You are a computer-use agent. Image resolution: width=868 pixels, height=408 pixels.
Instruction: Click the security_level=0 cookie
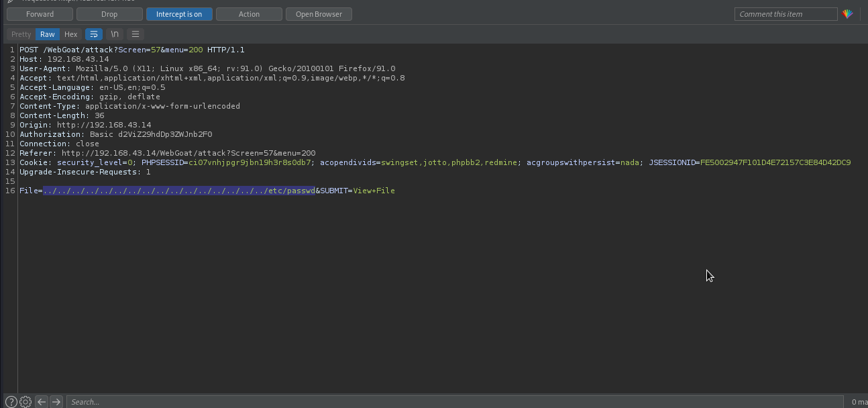coord(95,162)
